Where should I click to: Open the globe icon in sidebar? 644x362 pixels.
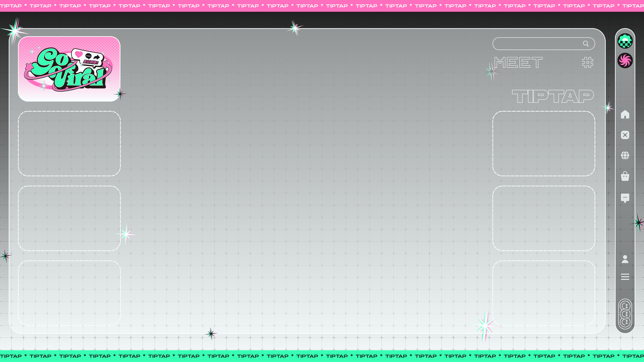tap(625, 155)
